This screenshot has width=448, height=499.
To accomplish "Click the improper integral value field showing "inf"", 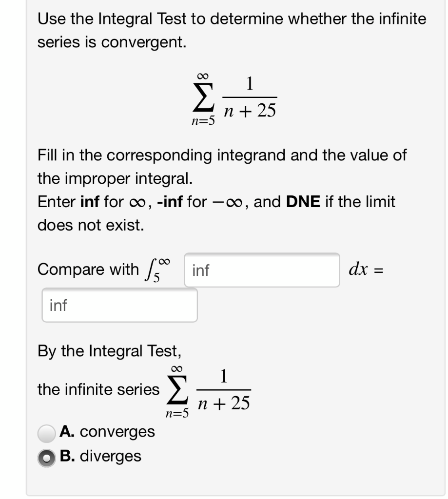I will pyautogui.click(x=118, y=305).
